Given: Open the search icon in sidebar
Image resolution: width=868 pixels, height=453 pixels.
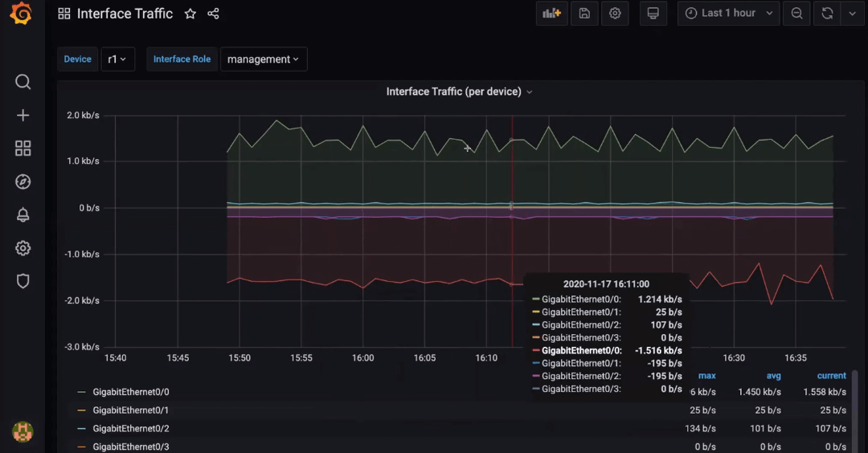Looking at the screenshot, I should [23, 82].
